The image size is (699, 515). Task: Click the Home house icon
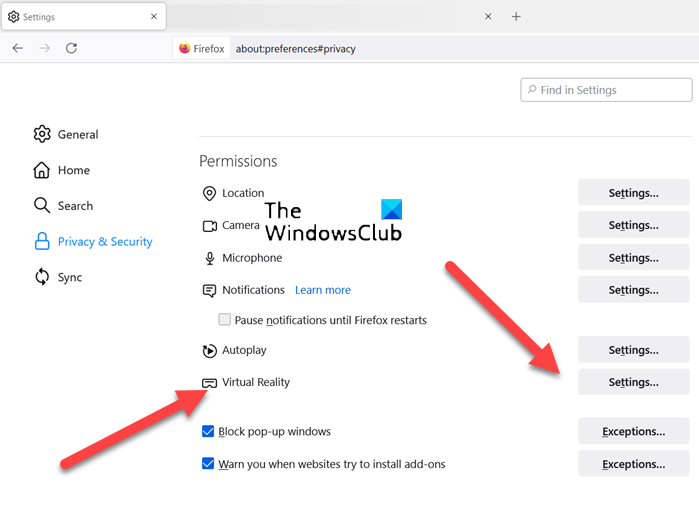(x=42, y=170)
